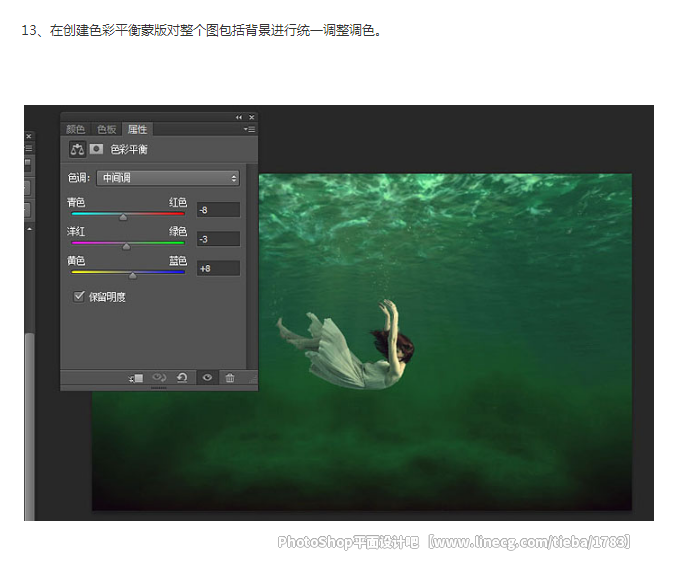Viewport: 686px width, 561px height.
Task: Click the 红色 label
Action: click(178, 202)
